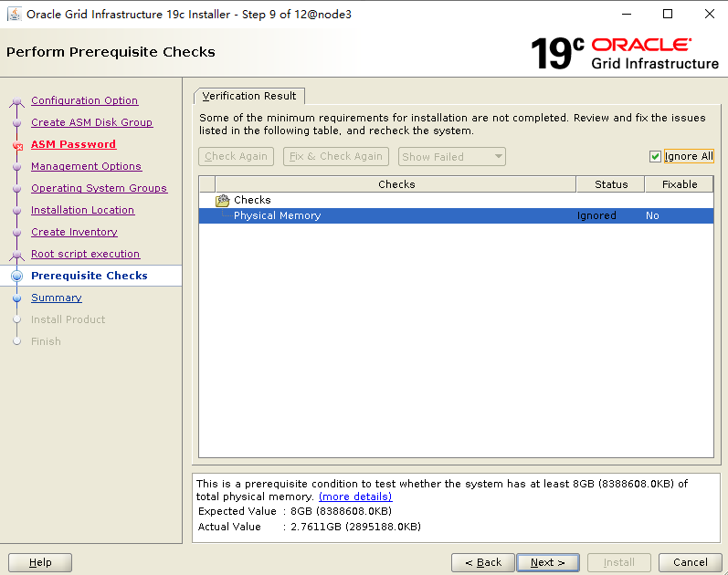Click the Next button

pyautogui.click(x=548, y=562)
